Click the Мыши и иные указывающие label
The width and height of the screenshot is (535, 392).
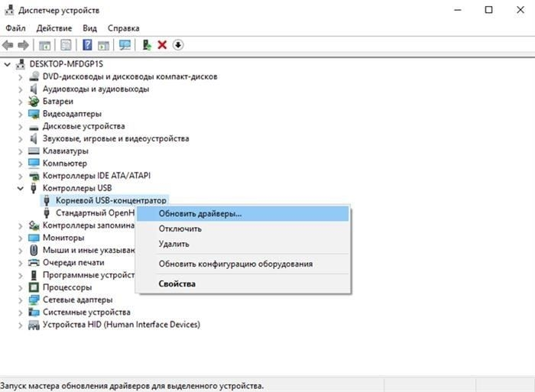89,250
